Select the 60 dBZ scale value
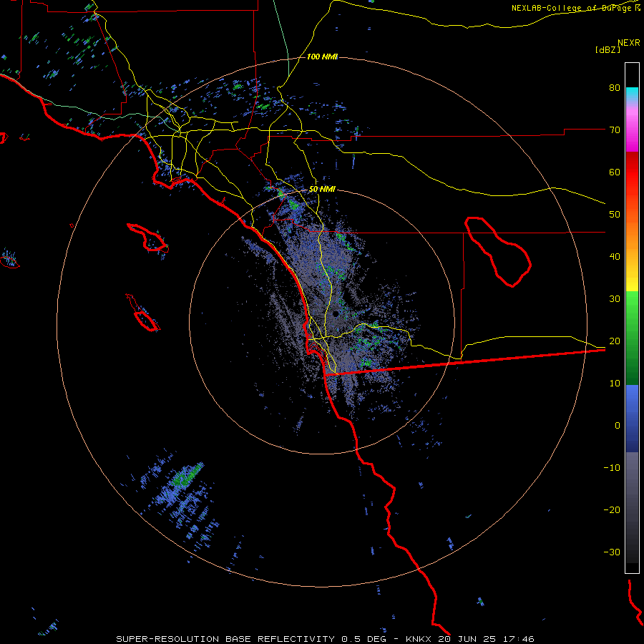644x644 pixels. (x=615, y=172)
